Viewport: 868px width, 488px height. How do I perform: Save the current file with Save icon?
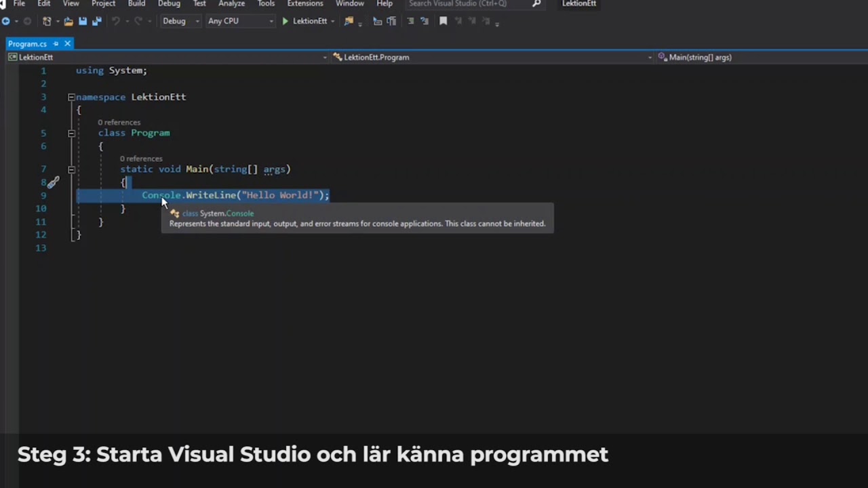[83, 21]
